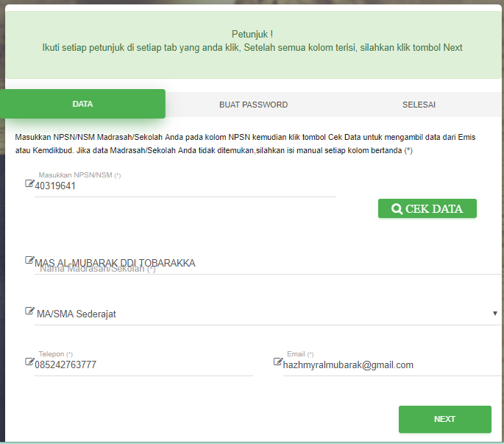Screen dimensions: 504x444
Task: Open the MA/SMA Sederajat dropdown
Action: (x=267, y=314)
